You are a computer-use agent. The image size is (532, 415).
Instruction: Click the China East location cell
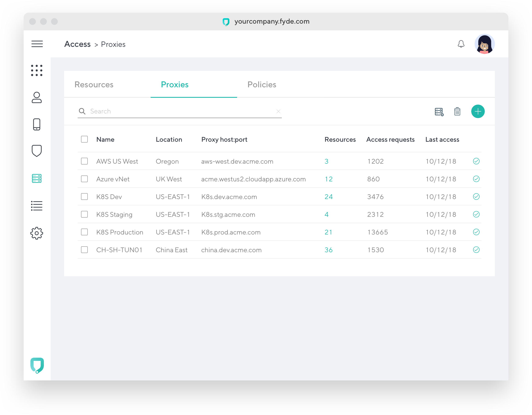click(171, 250)
